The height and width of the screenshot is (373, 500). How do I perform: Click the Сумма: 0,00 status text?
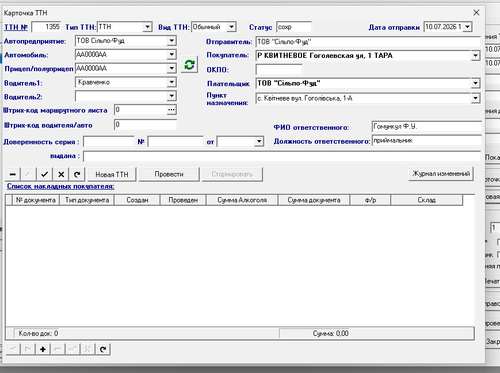[331, 333]
